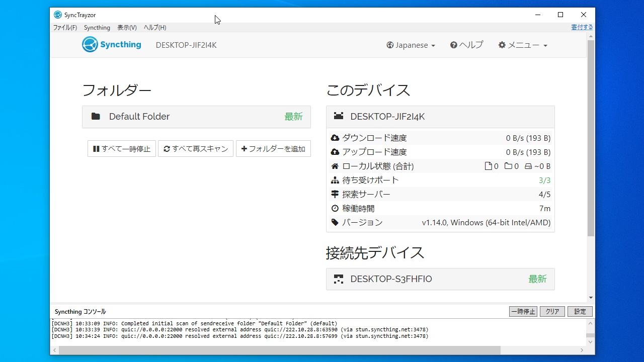The width and height of the screenshot is (644, 362).
Task: Click the Syncthing logo icon
Action: pos(90,45)
